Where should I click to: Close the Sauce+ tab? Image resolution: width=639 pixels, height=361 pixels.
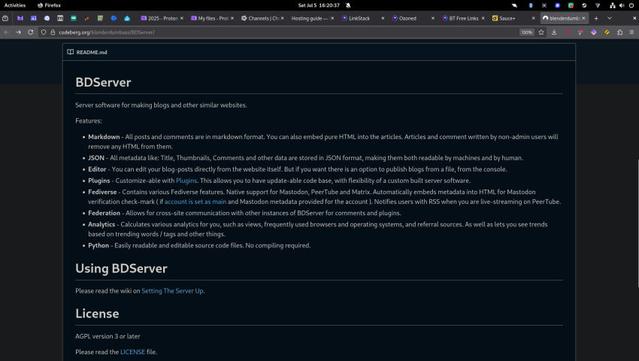pos(533,18)
